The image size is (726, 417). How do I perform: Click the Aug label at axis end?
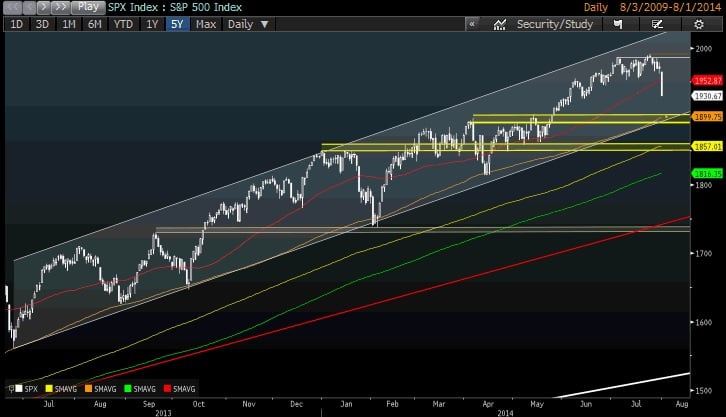(x=682, y=404)
